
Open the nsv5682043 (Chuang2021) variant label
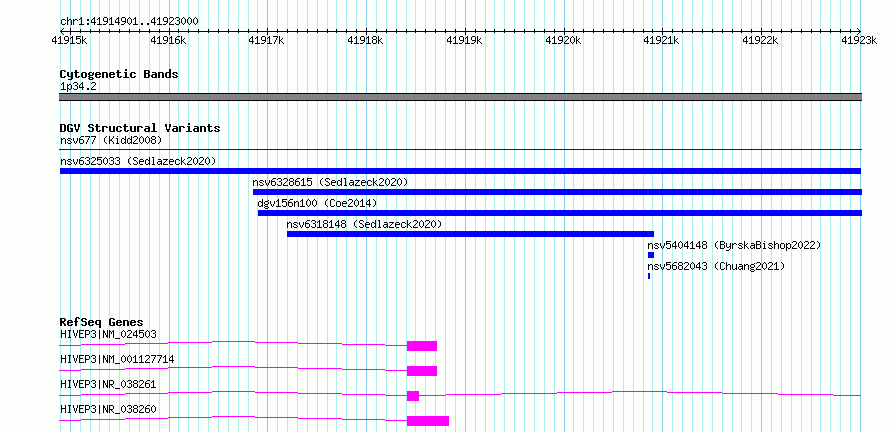716,266
